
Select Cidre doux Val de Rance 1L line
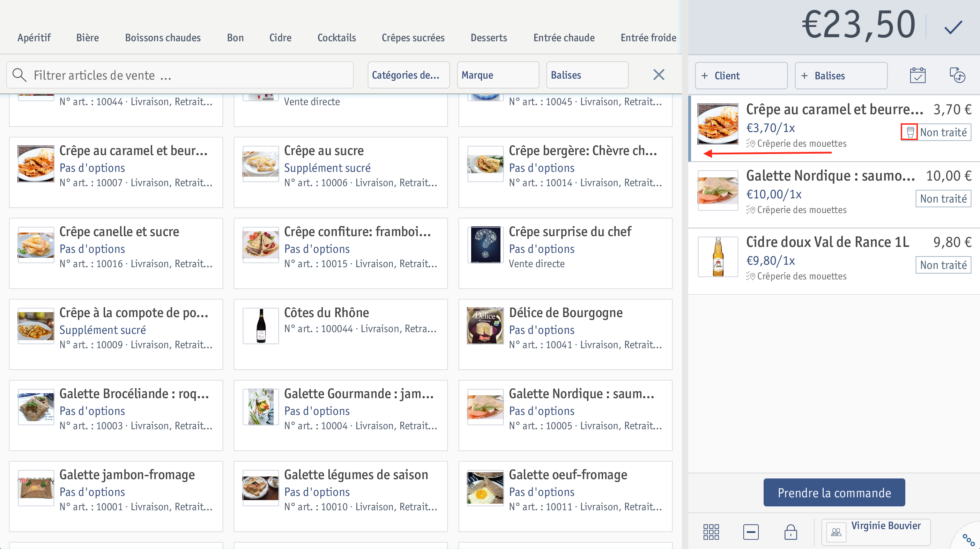(x=834, y=261)
